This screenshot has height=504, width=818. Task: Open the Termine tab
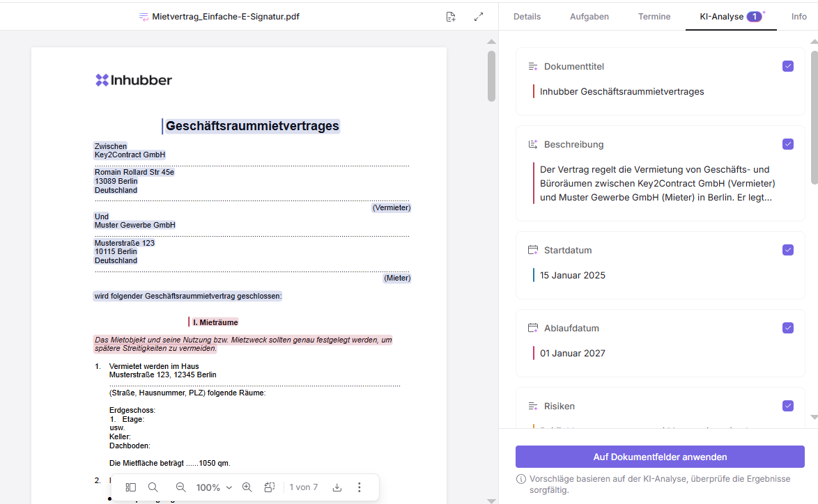(x=654, y=17)
